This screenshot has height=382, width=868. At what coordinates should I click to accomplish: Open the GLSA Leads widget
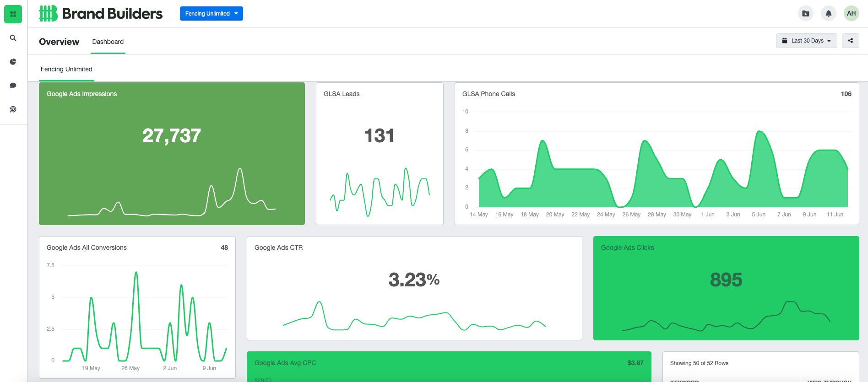380,154
